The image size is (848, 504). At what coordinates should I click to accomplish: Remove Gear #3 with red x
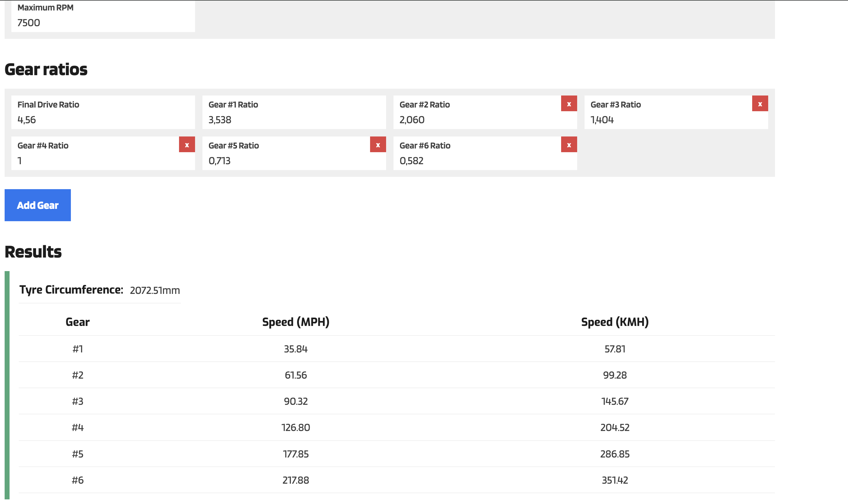click(x=760, y=104)
